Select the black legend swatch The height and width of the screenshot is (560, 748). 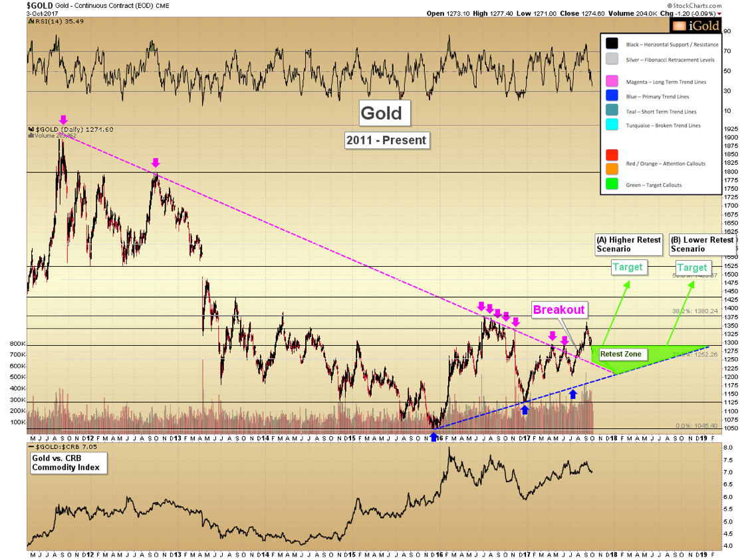coord(613,45)
